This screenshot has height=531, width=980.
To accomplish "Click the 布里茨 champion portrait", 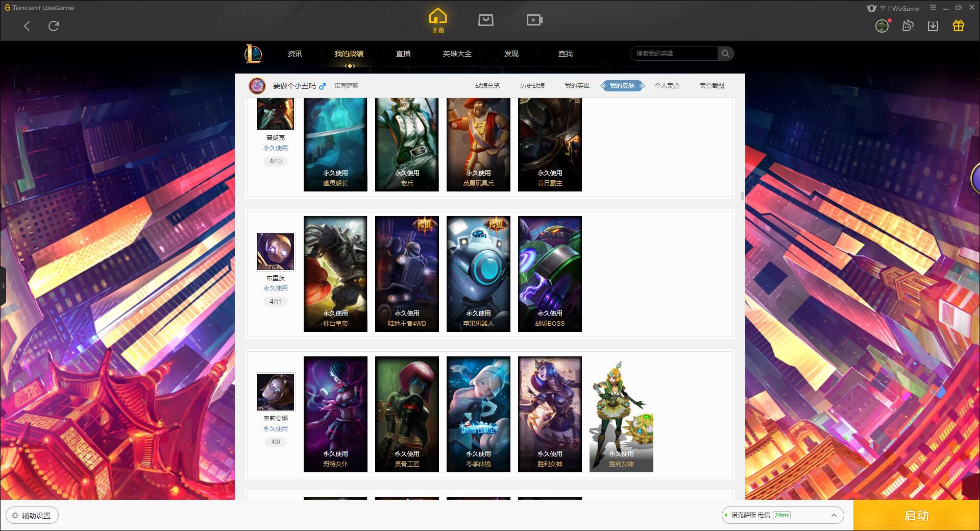I will point(276,252).
